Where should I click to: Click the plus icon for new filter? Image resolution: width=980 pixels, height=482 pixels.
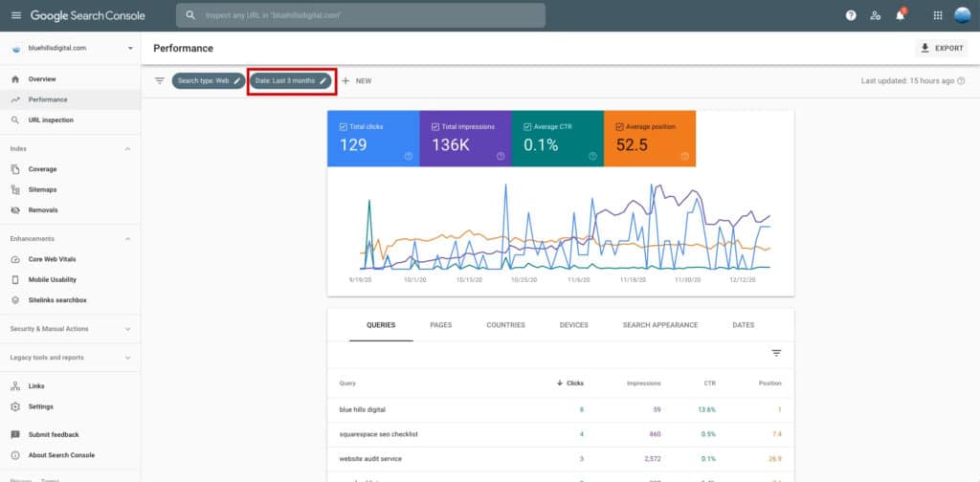tap(345, 80)
